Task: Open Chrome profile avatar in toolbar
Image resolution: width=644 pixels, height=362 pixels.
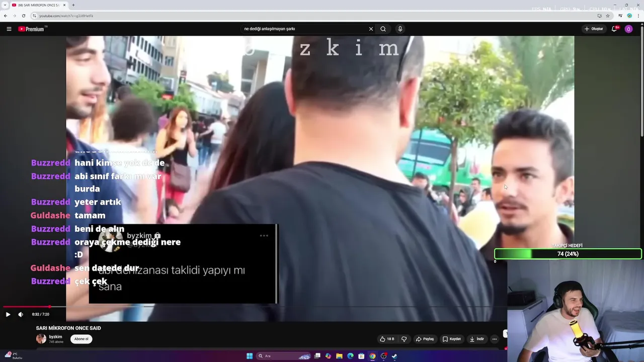Action: (629, 16)
